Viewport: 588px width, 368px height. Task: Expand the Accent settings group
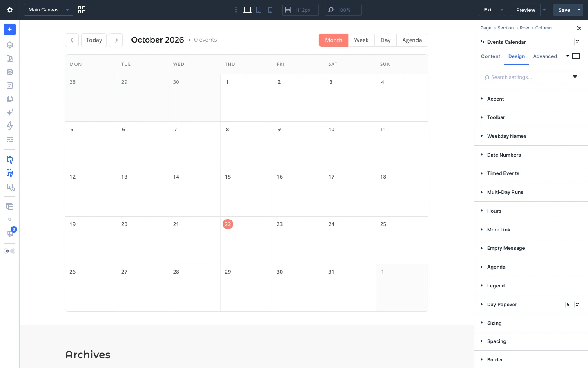[531, 99]
